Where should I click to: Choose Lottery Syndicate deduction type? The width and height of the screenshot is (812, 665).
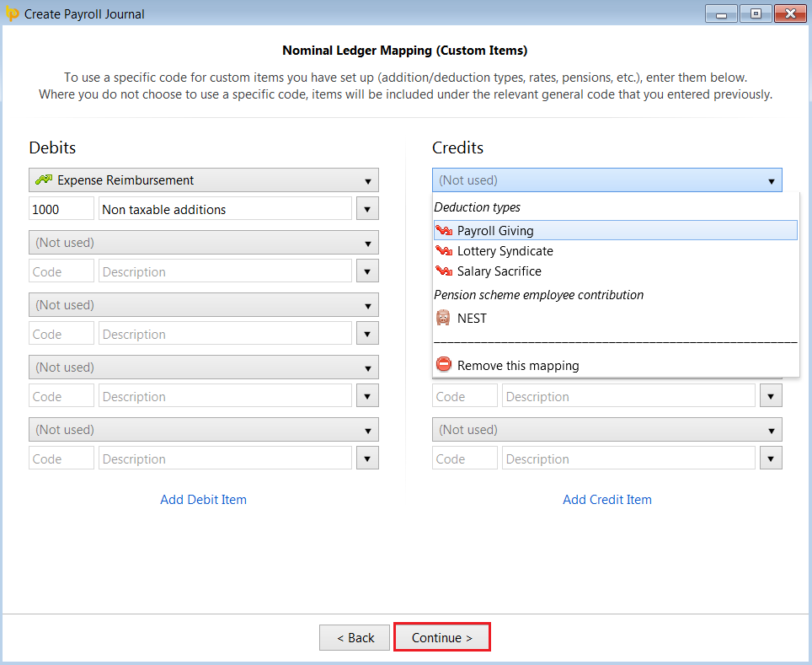(615, 251)
